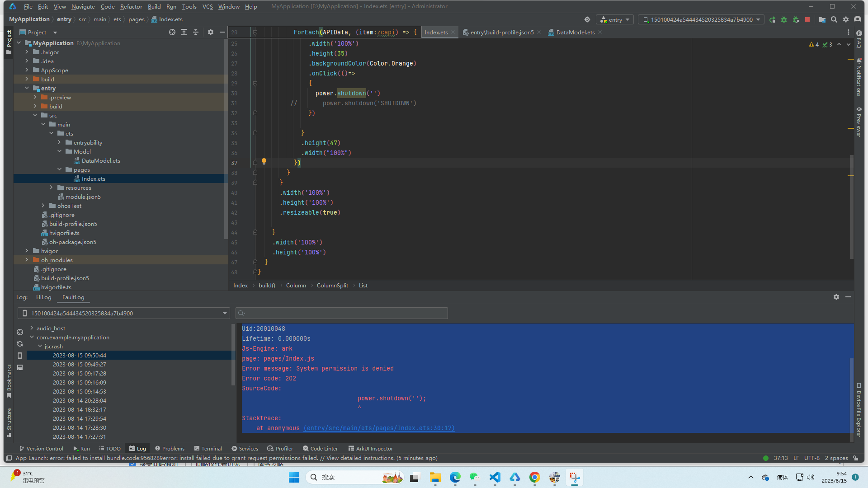Collapse the com.example.myapplication node
The width and height of the screenshot is (868, 488).
pyautogui.click(x=32, y=337)
